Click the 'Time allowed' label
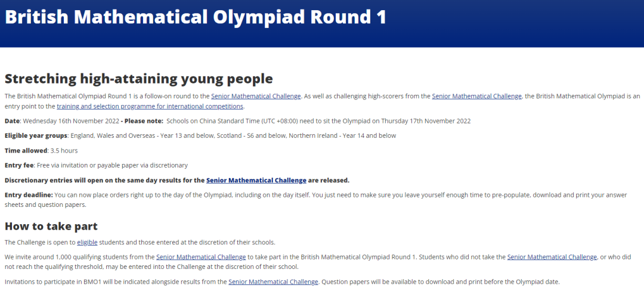Screen dimensions: 644x288 click(x=26, y=150)
